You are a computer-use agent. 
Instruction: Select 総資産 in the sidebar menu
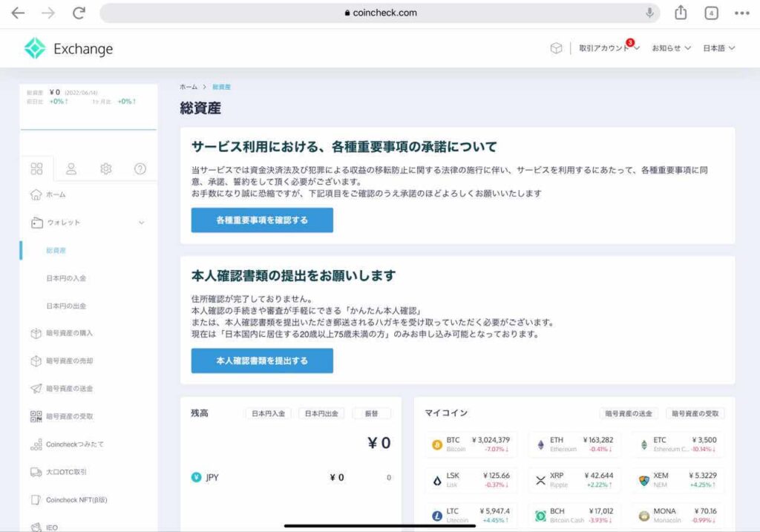(56, 251)
